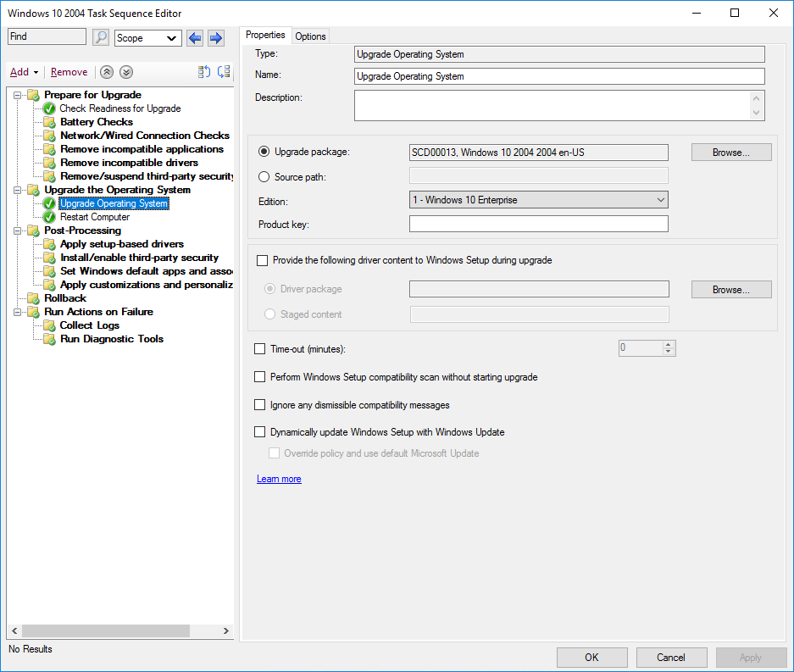
Task: Click Restart Computer green check icon
Action: pos(49,217)
